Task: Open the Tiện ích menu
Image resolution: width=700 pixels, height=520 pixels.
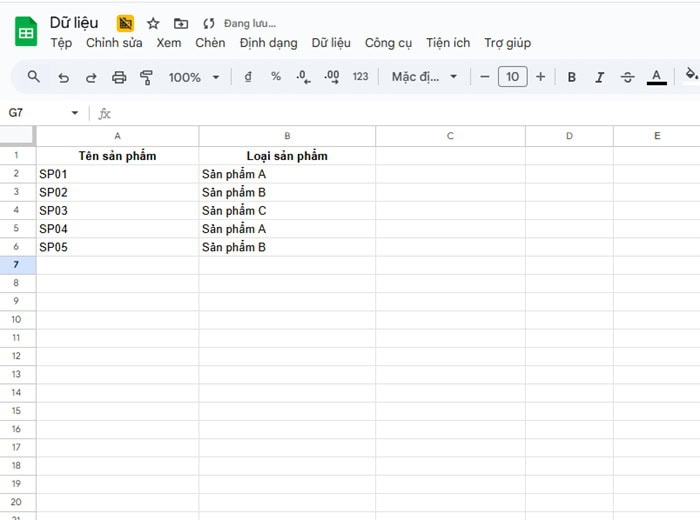Action: pyautogui.click(x=448, y=43)
